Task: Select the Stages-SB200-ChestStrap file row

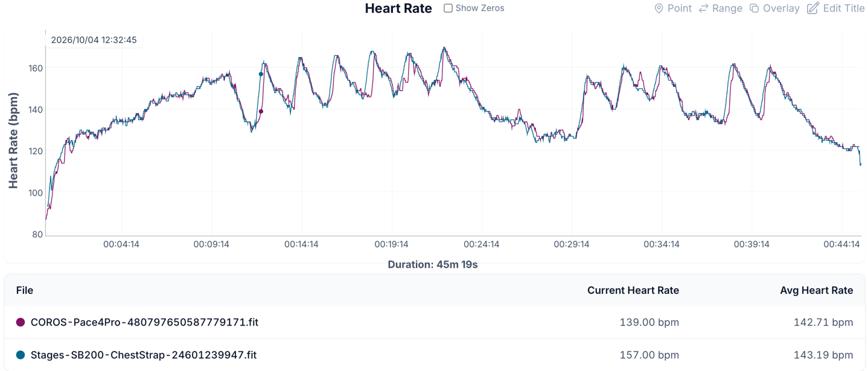Action: [434, 355]
